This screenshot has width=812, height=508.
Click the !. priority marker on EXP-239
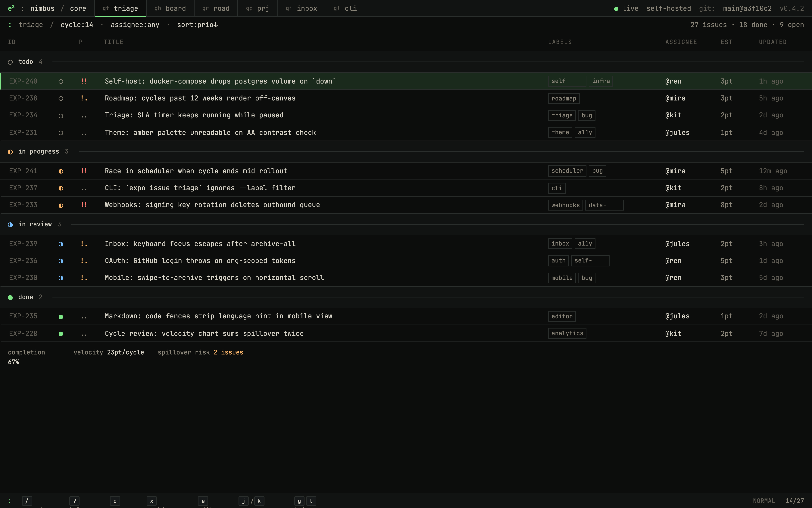(x=84, y=244)
